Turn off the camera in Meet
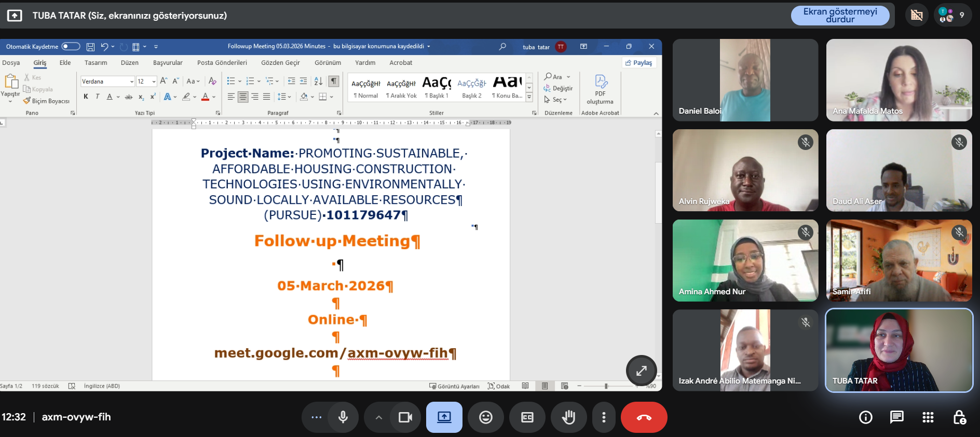Screen dimensions: 980x437 (x=405, y=417)
